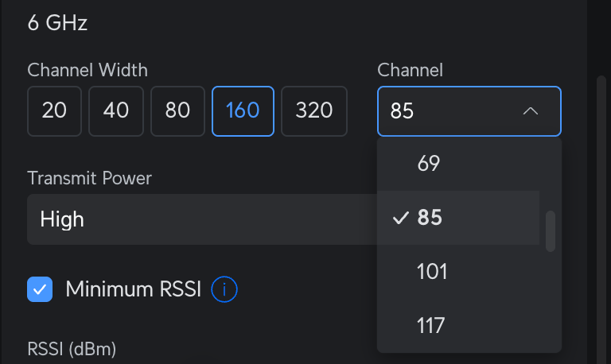The height and width of the screenshot is (364, 611).
Task: Collapse the Channel list using the chevron arrow
Action: (x=531, y=111)
